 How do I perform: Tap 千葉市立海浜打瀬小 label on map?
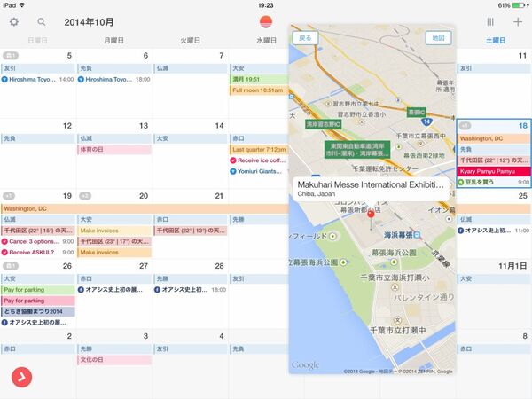point(395,278)
